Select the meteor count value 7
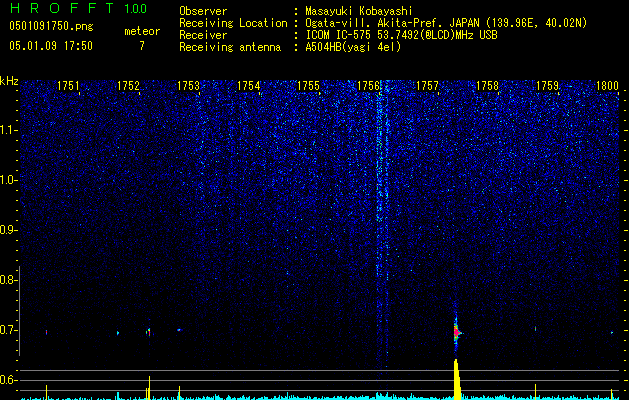The width and height of the screenshot is (629, 400). pyautogui.click(x=142, y=46)
